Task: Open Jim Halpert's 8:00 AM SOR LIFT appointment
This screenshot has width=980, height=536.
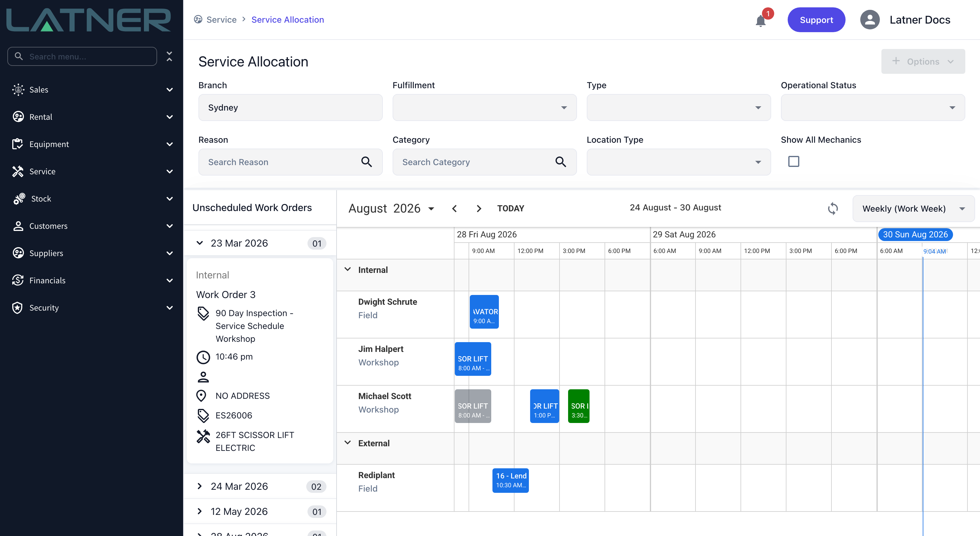Action: 473,359
